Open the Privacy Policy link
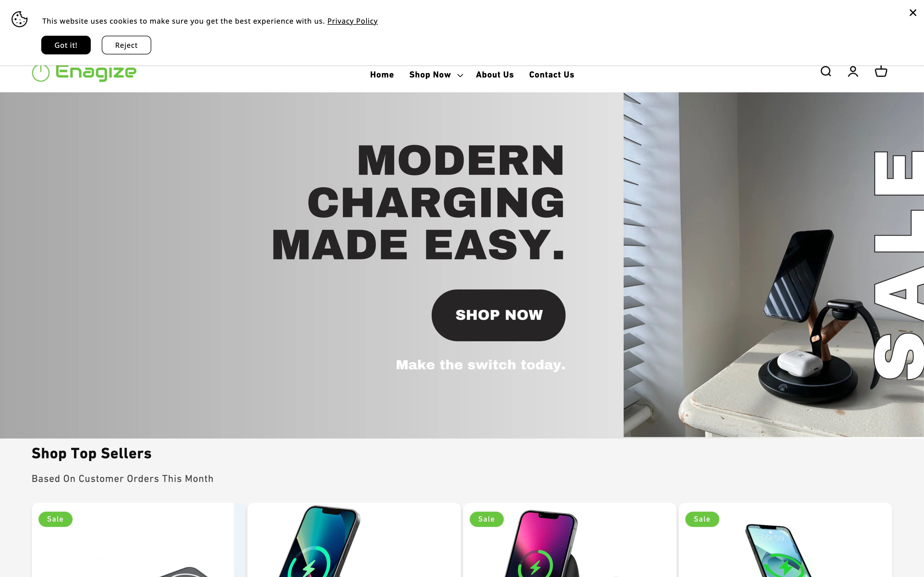The height and width of the screenshot is (577, 924). point(353,21)
